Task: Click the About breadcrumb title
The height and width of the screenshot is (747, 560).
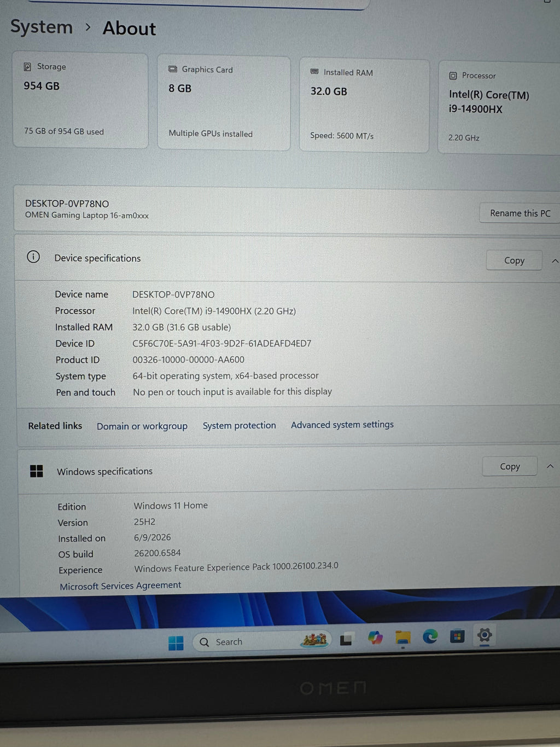Action: [x=130, y=28]
